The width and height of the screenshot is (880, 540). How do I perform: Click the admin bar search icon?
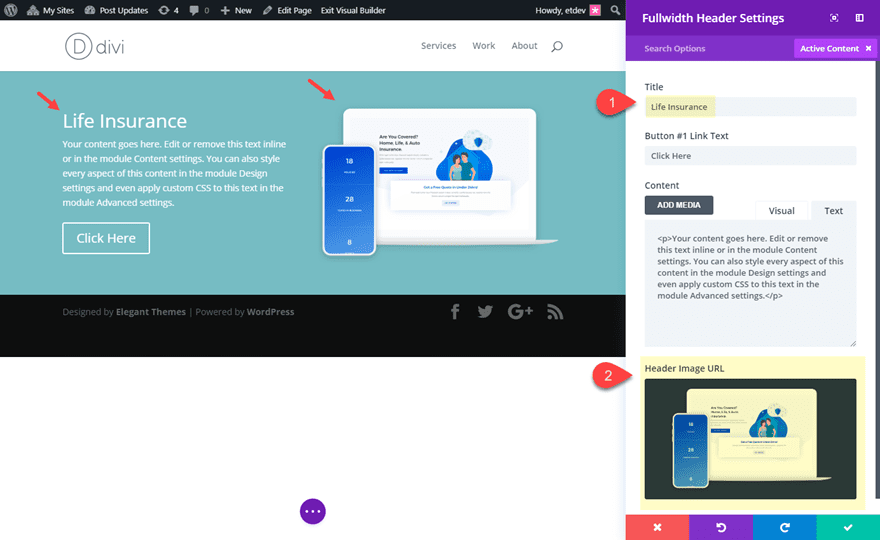tap(616, 10)
